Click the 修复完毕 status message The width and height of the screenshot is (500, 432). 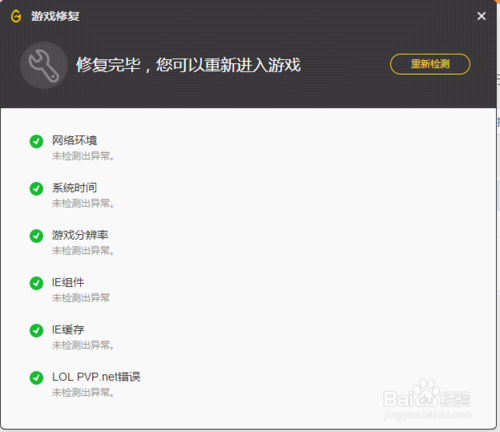click(188, 65)
